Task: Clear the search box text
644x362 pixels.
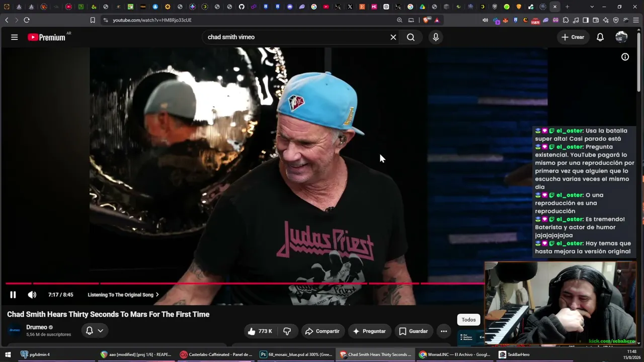Action: [x=393, y=37]
